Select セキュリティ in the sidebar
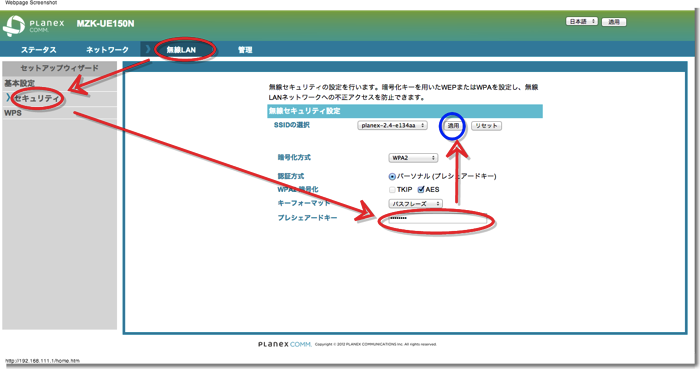 point(37,98)
